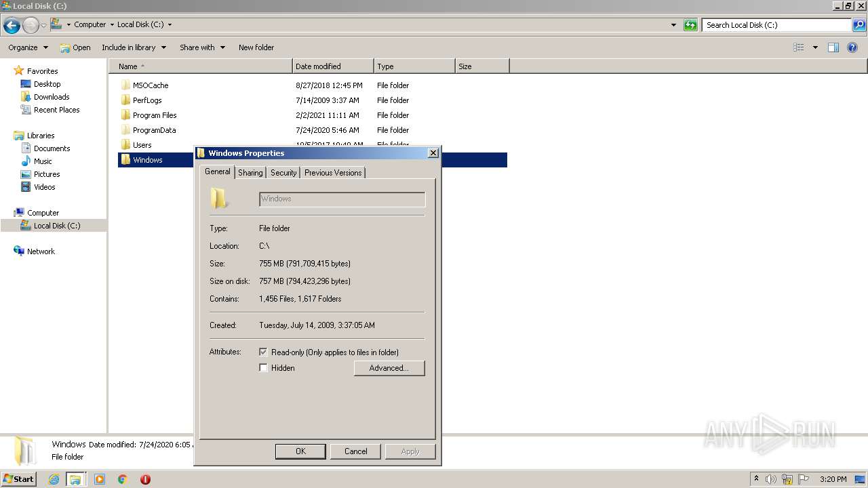This screenshot has height=488, width=868.
Task: Click the folder name field showing Windows
Action: pyautogui.click(x=342, y=199)
